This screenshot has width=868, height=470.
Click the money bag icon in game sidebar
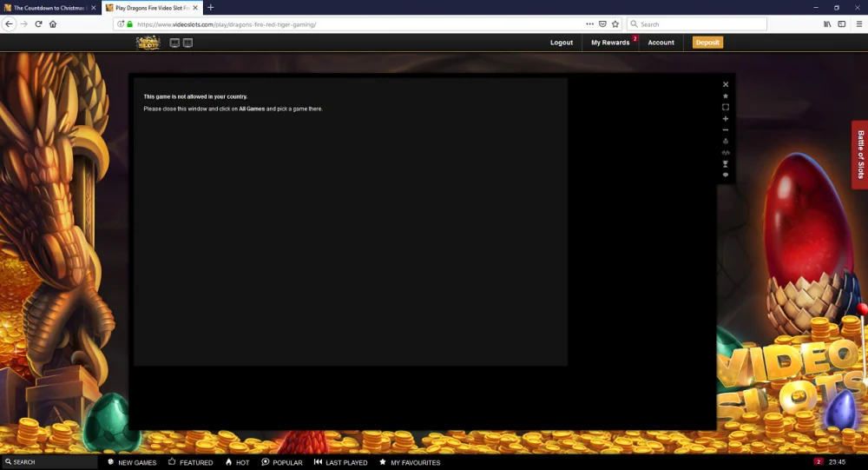tap(725, 141)
